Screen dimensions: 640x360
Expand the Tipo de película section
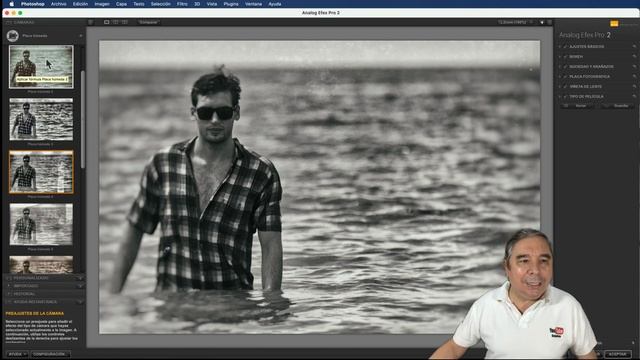point(560,96)
